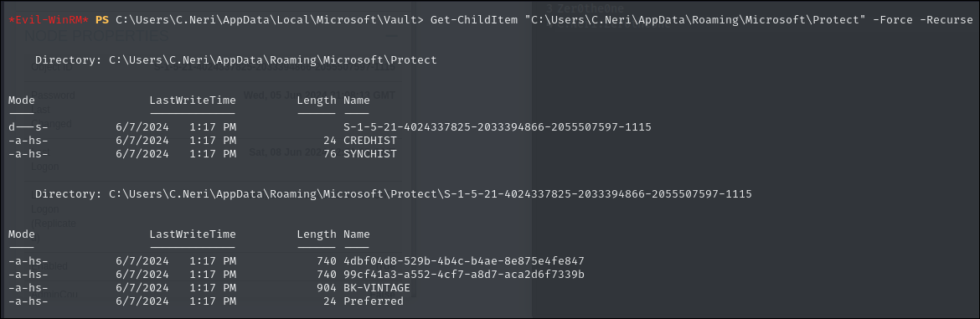Click the Directory line ending in Protect
The width and height of the screenshot is (980, 319).
[235, 60]
